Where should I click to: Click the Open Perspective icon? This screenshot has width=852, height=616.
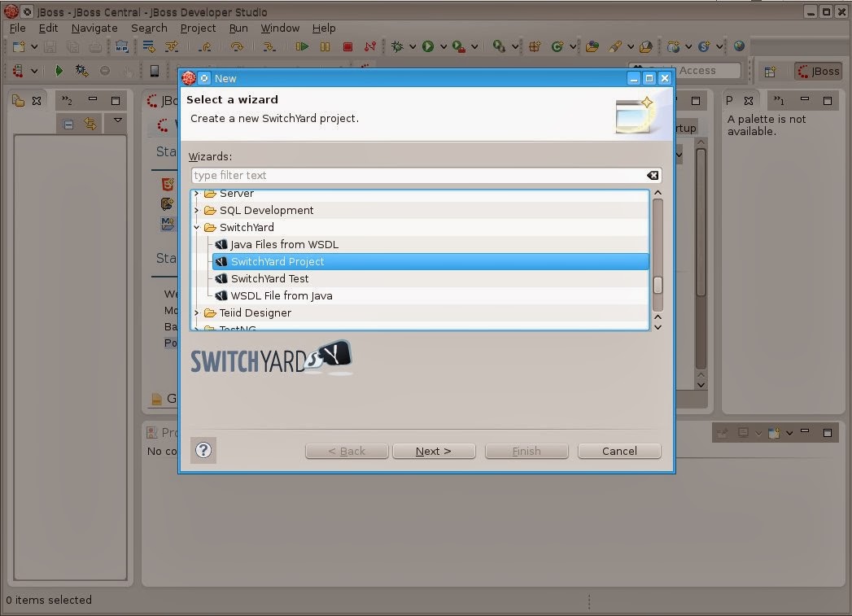click(x=770, y=71)
